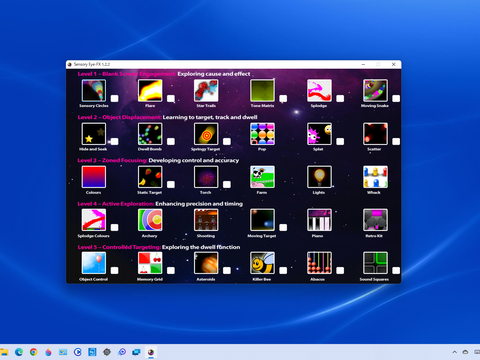The image size is (480, 360).
Task: Toggle the checkbox next to Splodge
Action: click(340, 98)
